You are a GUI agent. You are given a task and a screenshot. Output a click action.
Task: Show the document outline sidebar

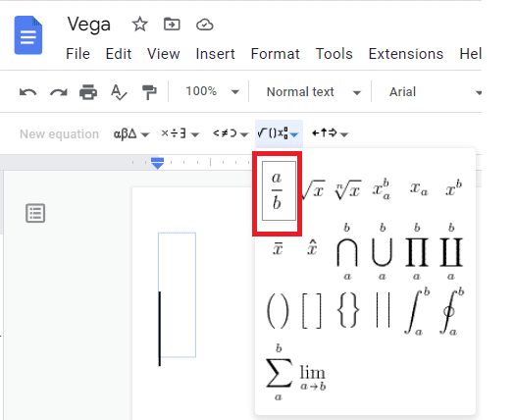(35, 214)
